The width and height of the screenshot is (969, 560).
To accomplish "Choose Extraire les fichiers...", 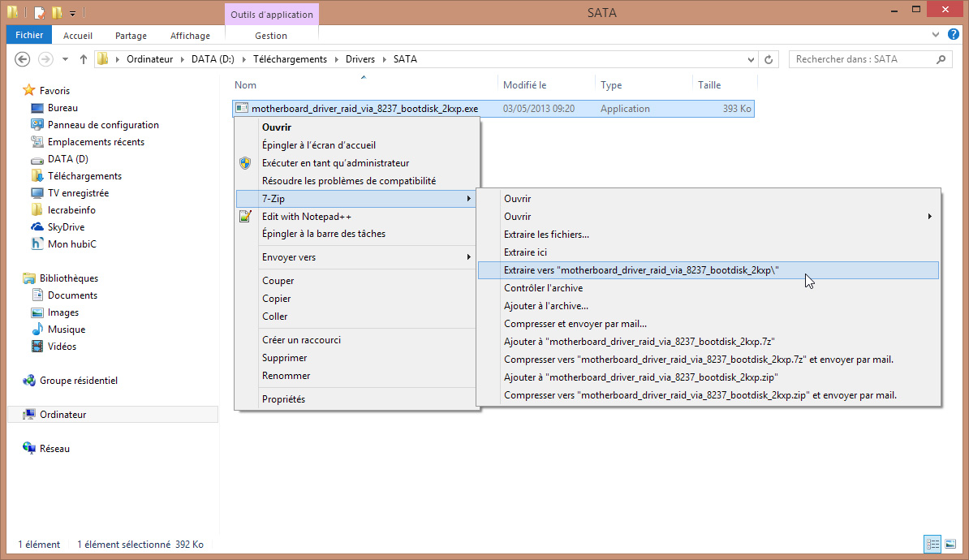I will (708, 235).
